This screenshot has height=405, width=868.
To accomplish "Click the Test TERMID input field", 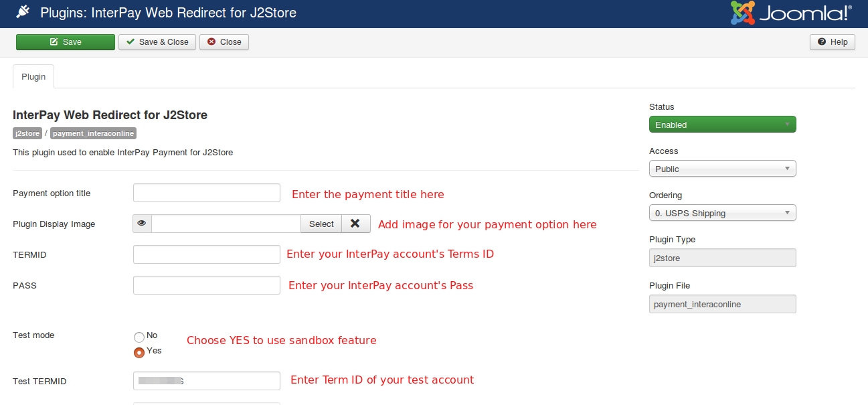I will [x=207, y=381].
